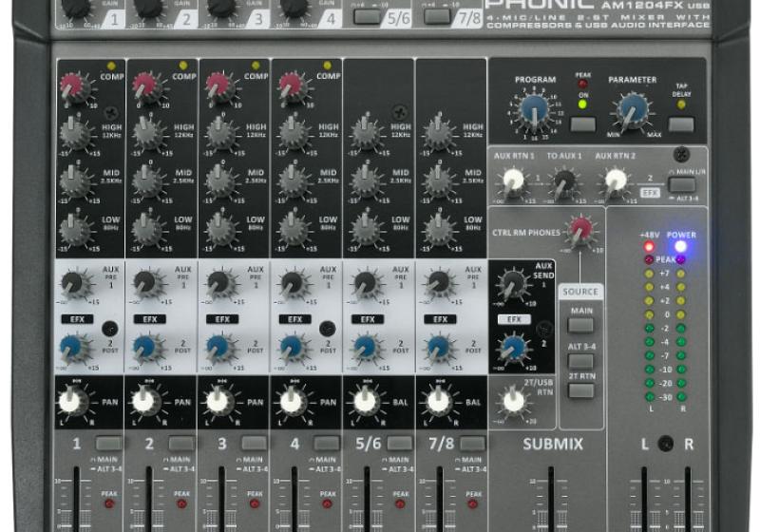Viewport: 760px width, 532px height.
Task: Click channel 5/6 AUX PRE 1 knob
Action: [x=365, y=283]
